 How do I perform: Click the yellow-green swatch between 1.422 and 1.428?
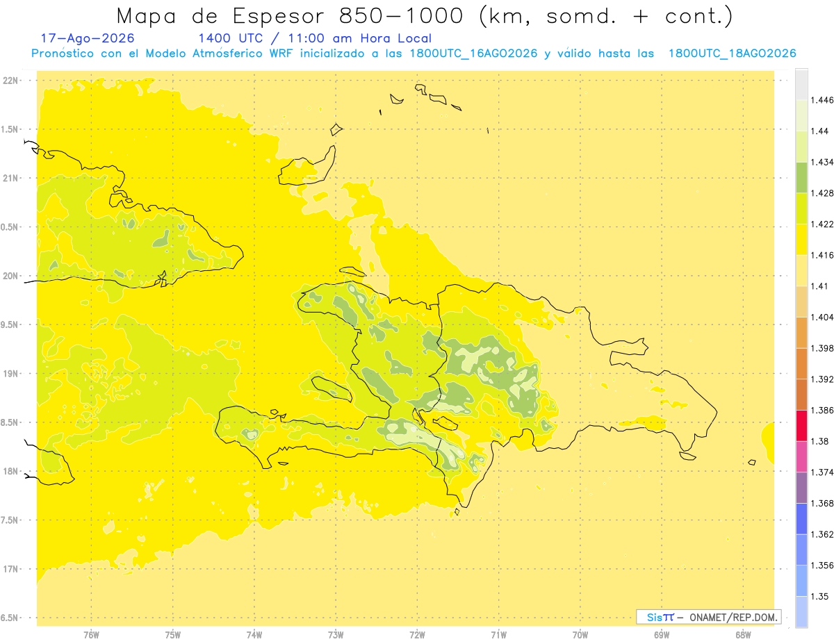pyautogui.click(x=801, y=208)
